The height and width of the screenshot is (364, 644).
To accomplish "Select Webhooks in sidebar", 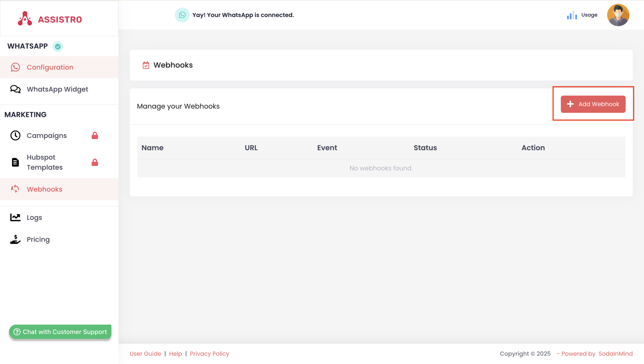I will tap(45, 189).
